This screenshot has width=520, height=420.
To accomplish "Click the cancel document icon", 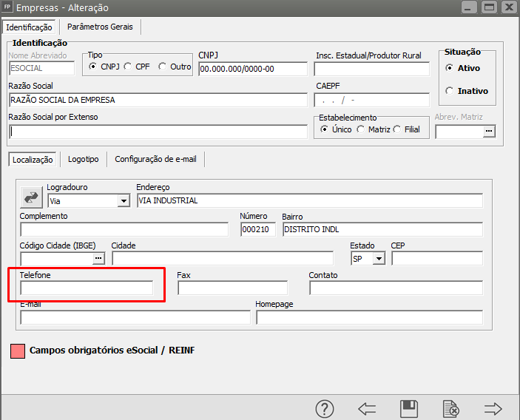I will click(x=450, y=408).
